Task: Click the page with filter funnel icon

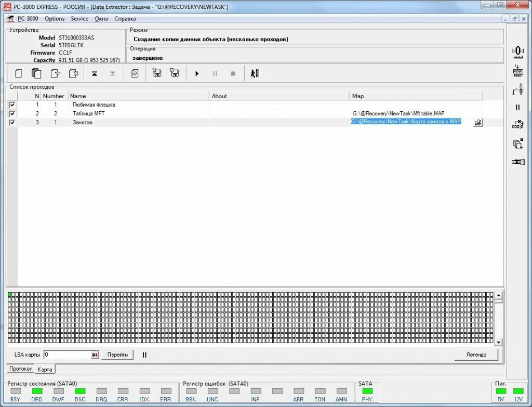Action: (x=55, y=73)
